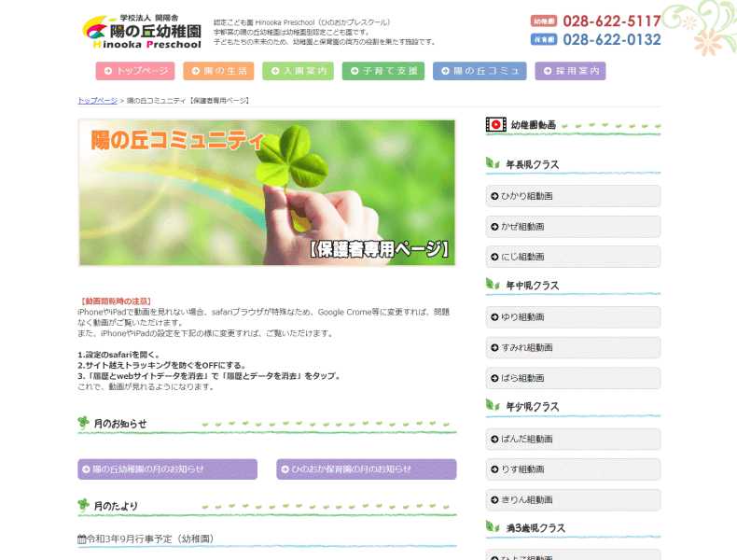Open the トップページ navigation tab

(x=135, y=71)
